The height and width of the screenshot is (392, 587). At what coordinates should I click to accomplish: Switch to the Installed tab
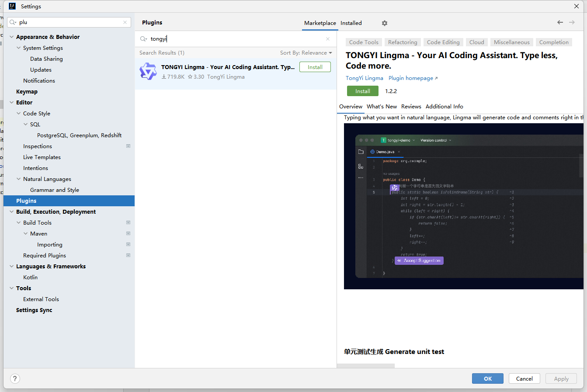pos(351,23)
